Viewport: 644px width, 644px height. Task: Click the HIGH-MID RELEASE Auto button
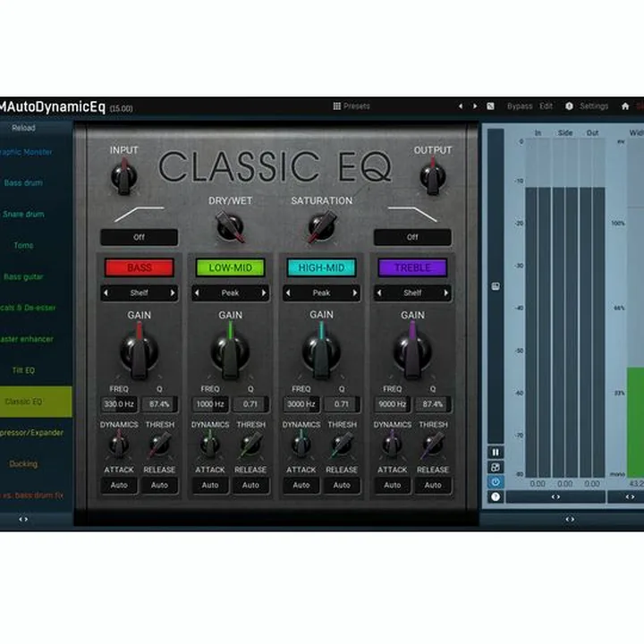[x=342, y=486]
